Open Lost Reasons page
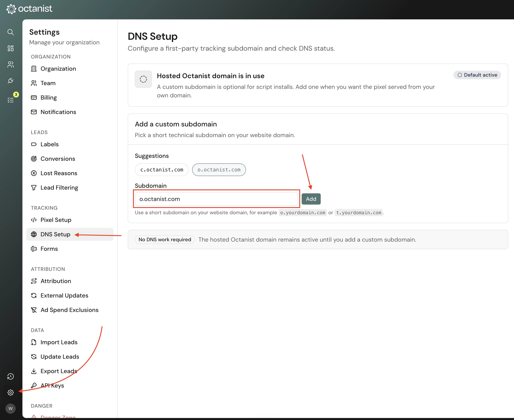The height and width of the screenshot is (420, 514). [70, 173]
